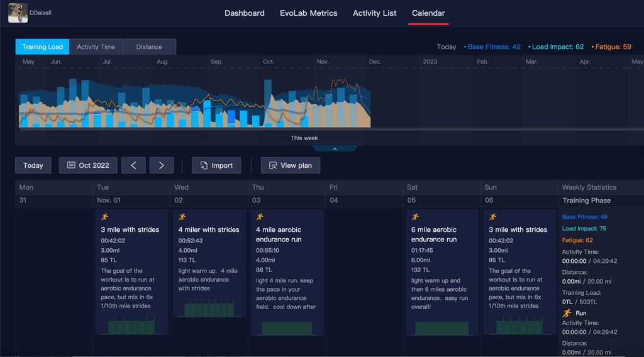644x357 pixels.
Task: Switch chart to Training Load view
Action: tap(42, 47)
